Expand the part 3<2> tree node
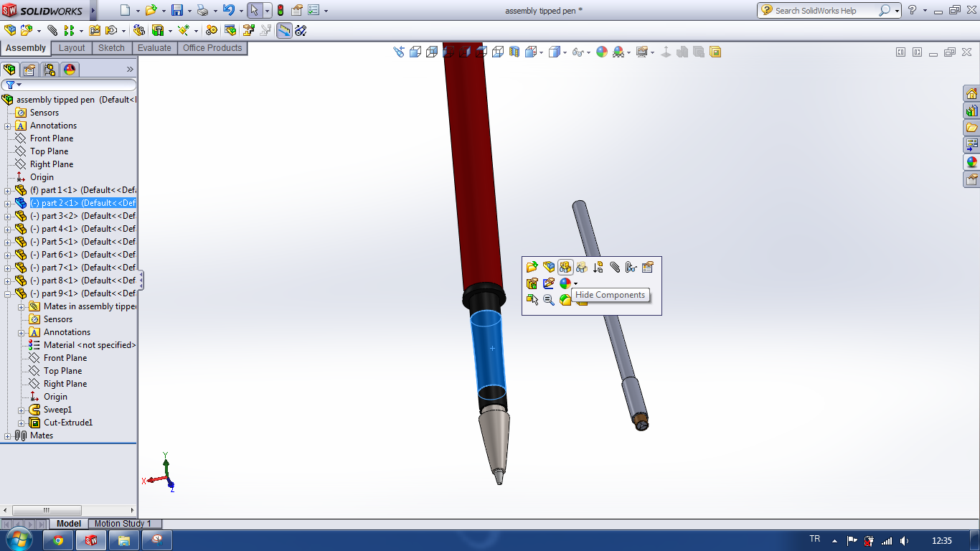Viewport: 980px width, 551px height. click(x=8, y=216)
